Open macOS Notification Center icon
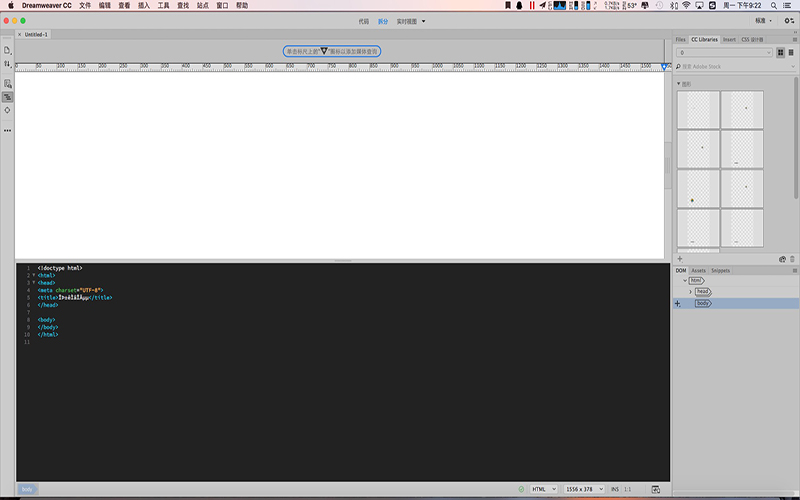This screenshot has width=800, height=500. pyautogui.click(x=788, y=6)
